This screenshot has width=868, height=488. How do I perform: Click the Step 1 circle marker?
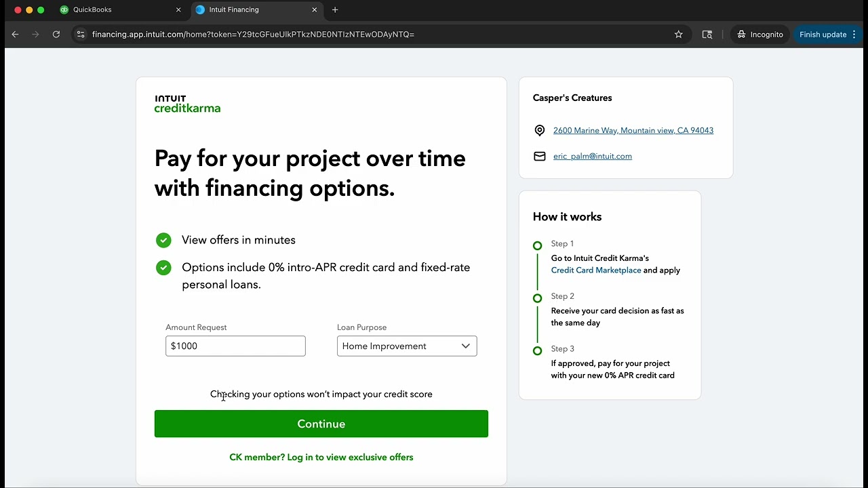coord(538,245)
